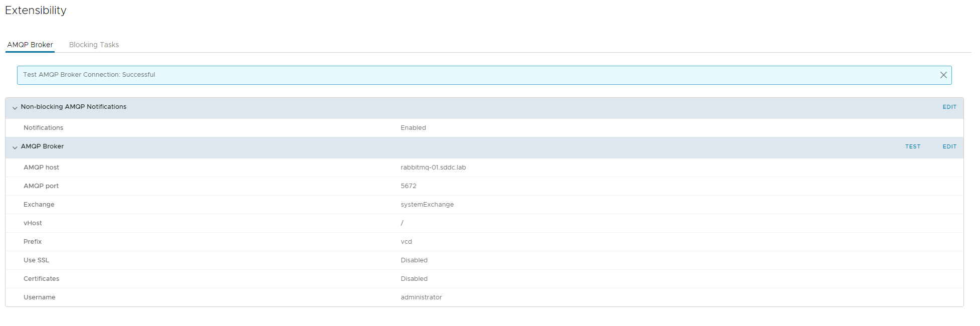The width and height of the screenshot is (980, 326).
Task: Click the connection Successful message text
Action: click(89, 75)
